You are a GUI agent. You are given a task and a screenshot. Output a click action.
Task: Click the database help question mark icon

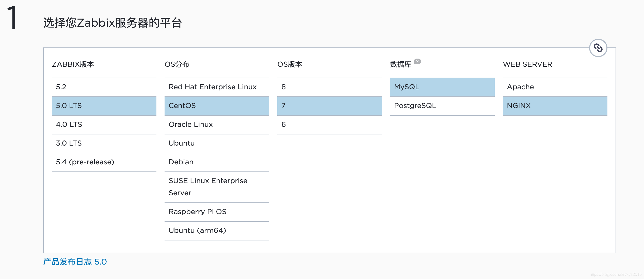[417, 61]
